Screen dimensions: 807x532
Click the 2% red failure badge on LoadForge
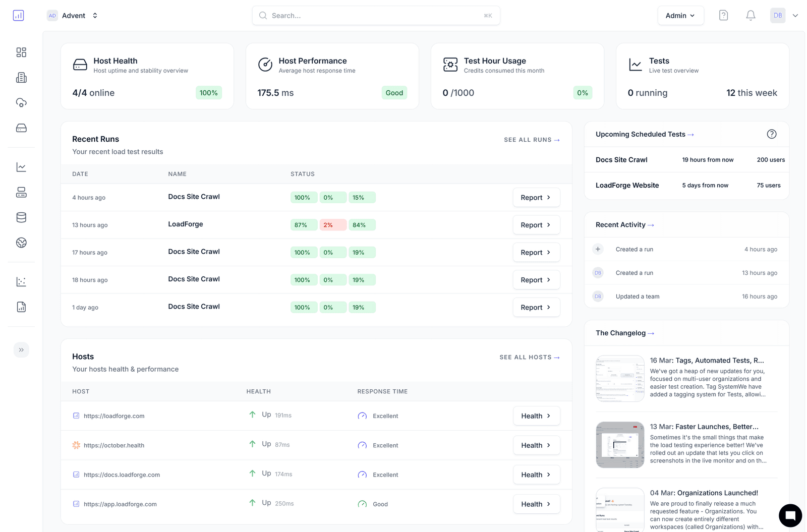coord(333,224)
